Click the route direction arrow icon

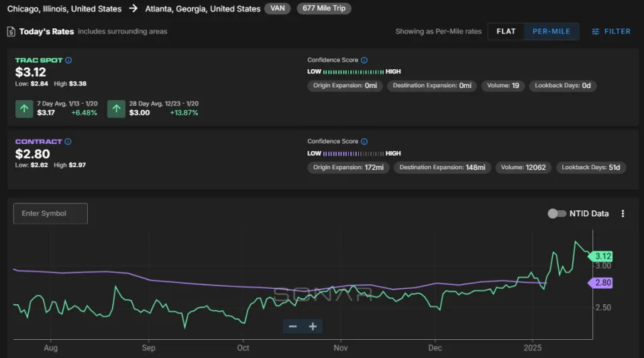pos(133,9)
